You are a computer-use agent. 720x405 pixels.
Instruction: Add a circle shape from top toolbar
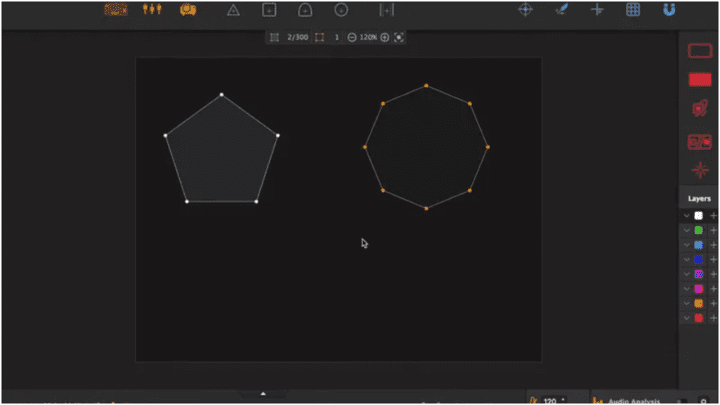click(341, 10)
